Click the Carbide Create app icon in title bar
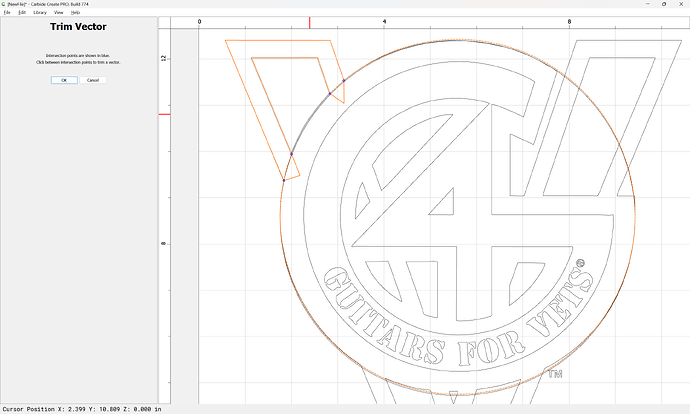Screen dimensions: 690x414 click(4, 4)
